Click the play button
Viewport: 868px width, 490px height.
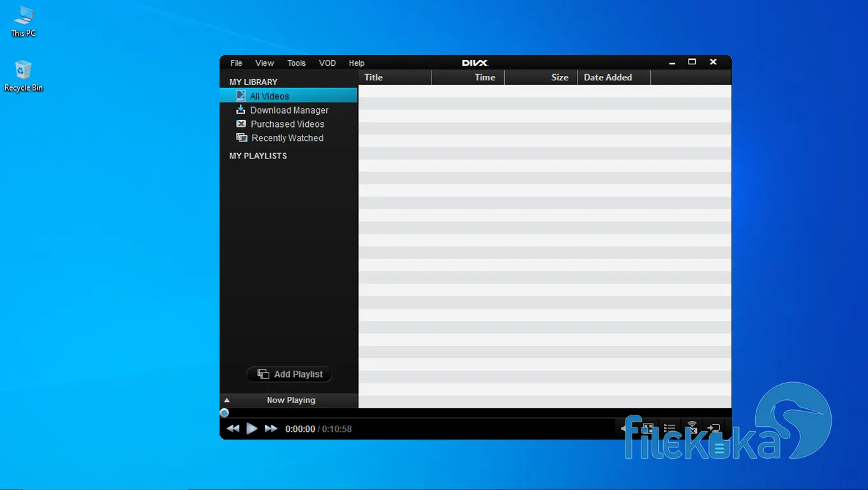pos(252,429)
